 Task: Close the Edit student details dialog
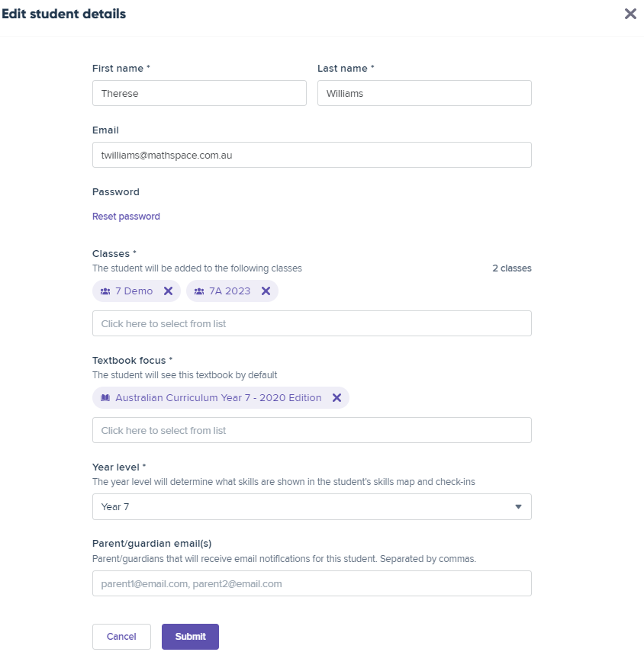point(630,14)
